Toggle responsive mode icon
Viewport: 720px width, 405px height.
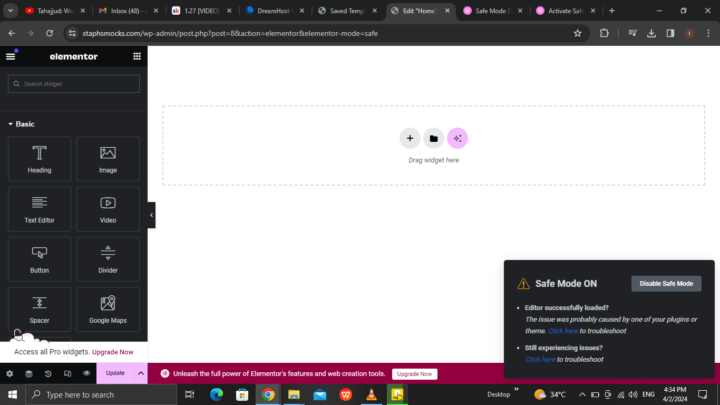click(x=68, y=373)
